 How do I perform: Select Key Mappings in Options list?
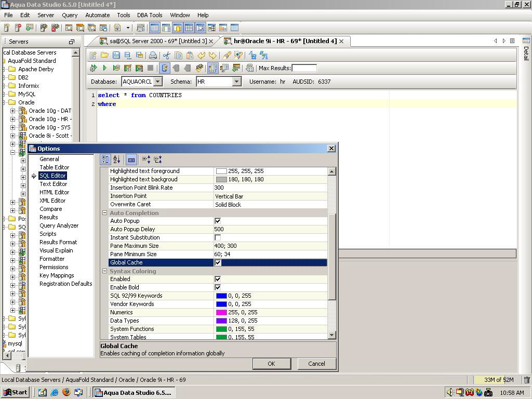tap(57, 275)
